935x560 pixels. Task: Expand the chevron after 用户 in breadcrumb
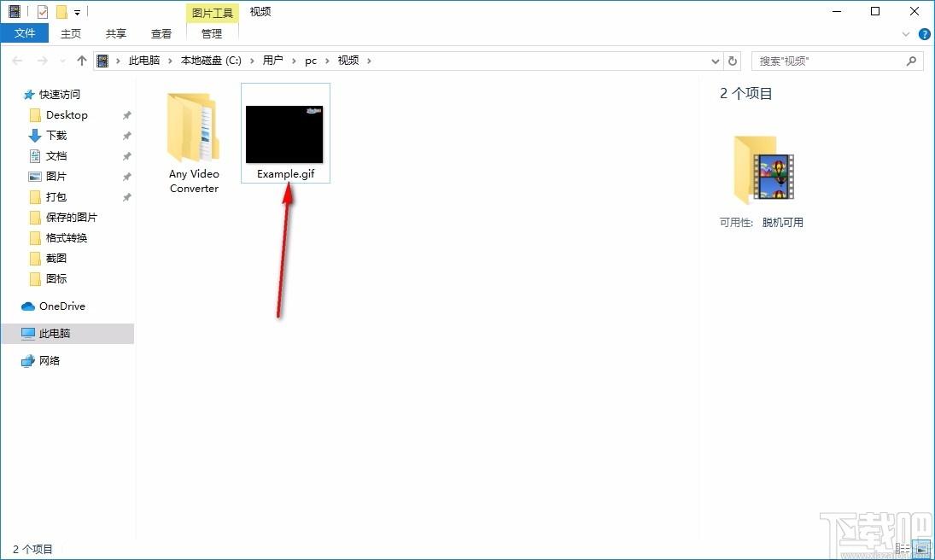coord(294,61)
